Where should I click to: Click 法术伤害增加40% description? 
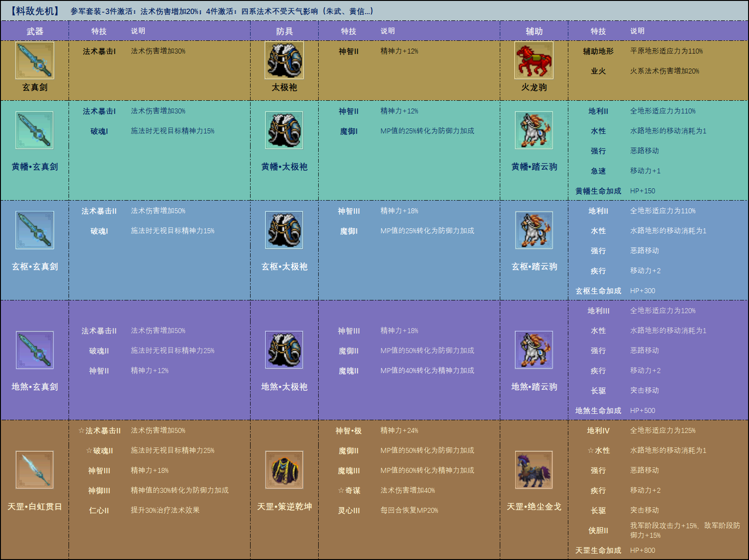408,491
